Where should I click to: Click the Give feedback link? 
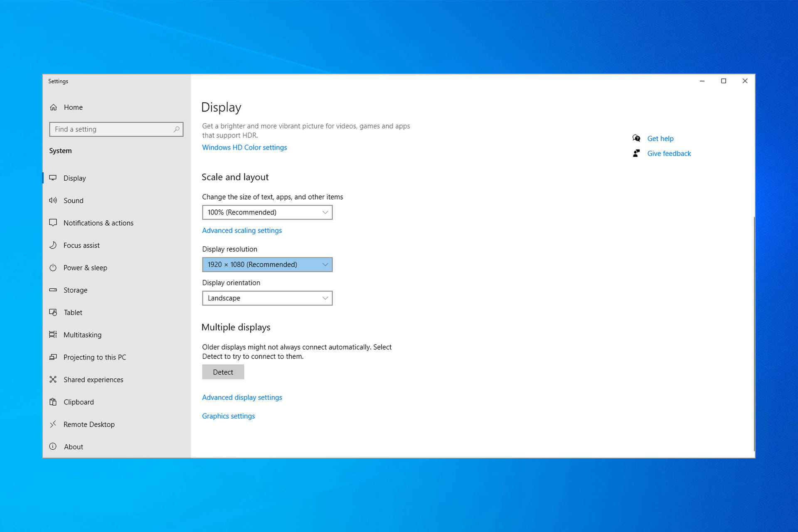point(669,154)
